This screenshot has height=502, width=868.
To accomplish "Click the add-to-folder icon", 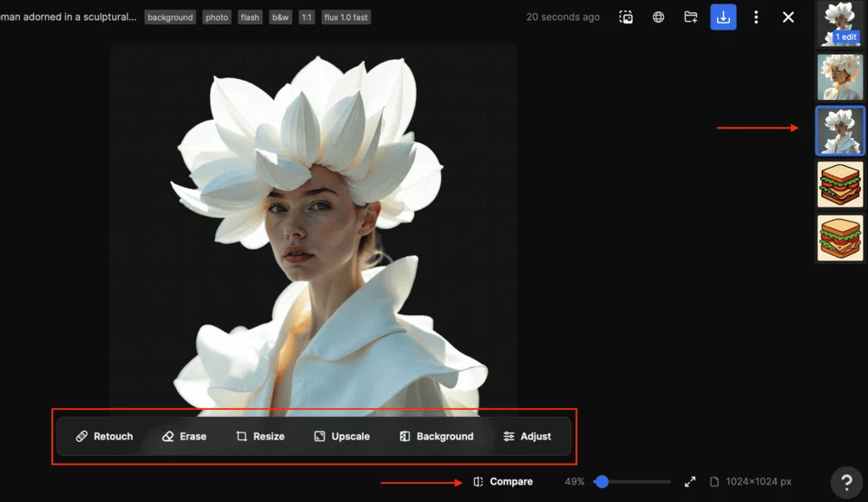I will pyautogui.click(x=691, y=17).
